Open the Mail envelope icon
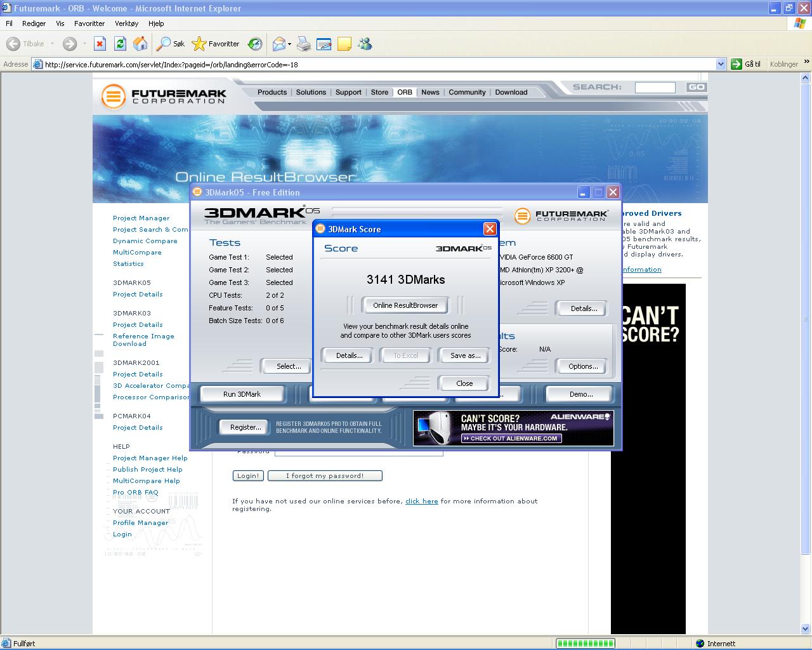 coord(278,44)
